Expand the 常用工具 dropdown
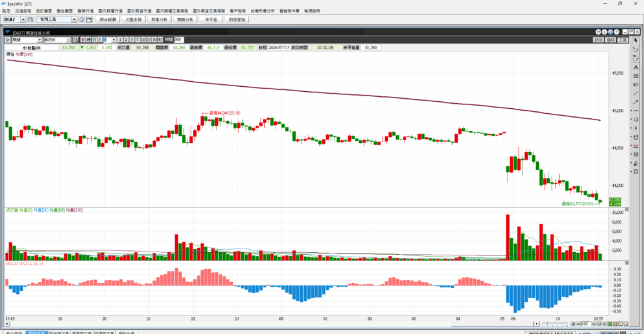 pos(74,19)
